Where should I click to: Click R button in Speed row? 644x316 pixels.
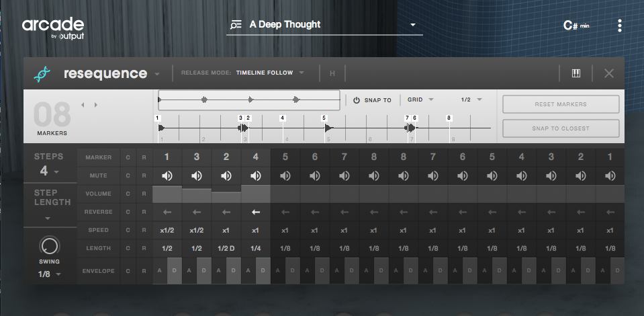pos(144,230)
